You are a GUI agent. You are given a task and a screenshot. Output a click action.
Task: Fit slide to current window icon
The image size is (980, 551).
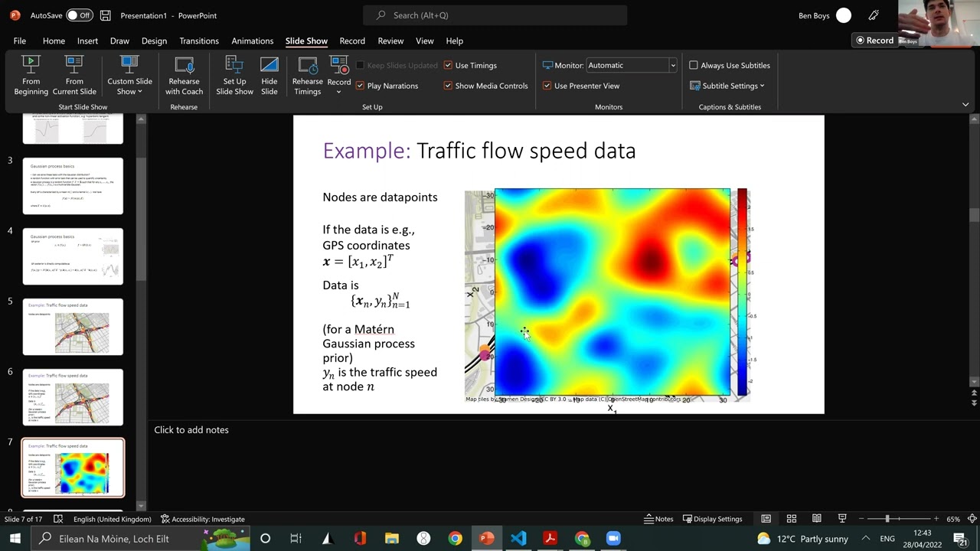coord(972,519)
